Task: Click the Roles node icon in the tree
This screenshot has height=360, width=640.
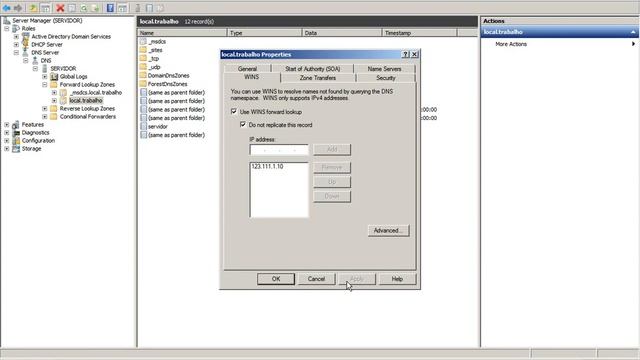Action: coord(16,29)
